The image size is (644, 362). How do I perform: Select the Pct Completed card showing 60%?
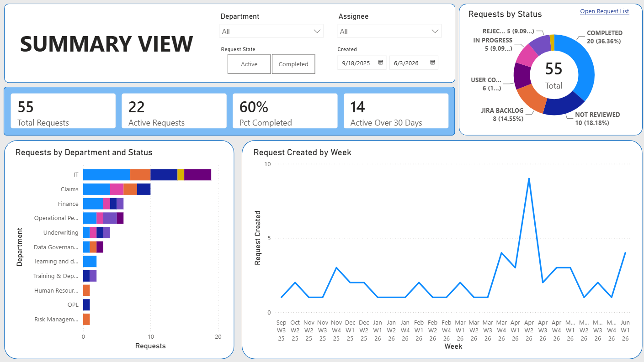[285, 111]
